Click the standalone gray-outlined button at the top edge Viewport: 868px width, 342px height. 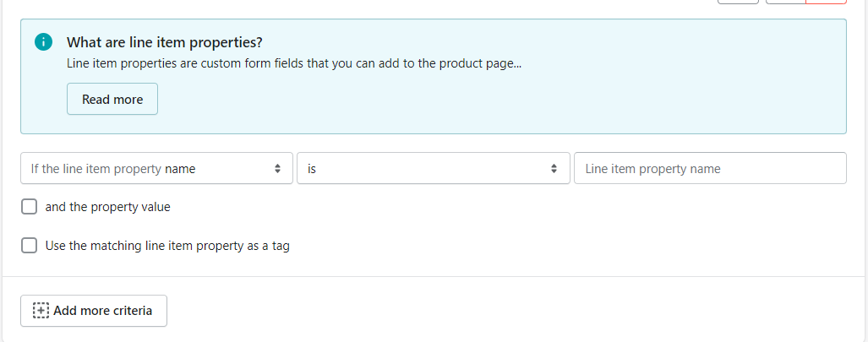(x=738, y=2)
